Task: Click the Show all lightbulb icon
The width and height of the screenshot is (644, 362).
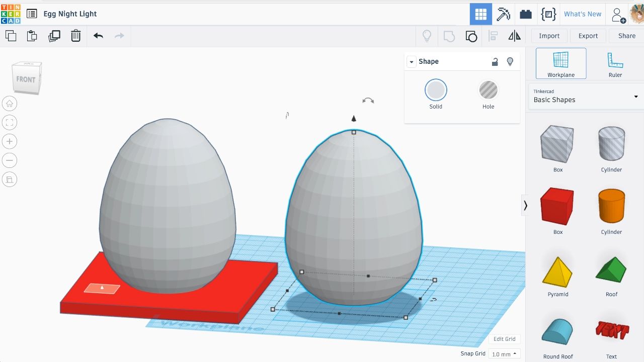Action: pyautogui.click(x=427, y=36)
